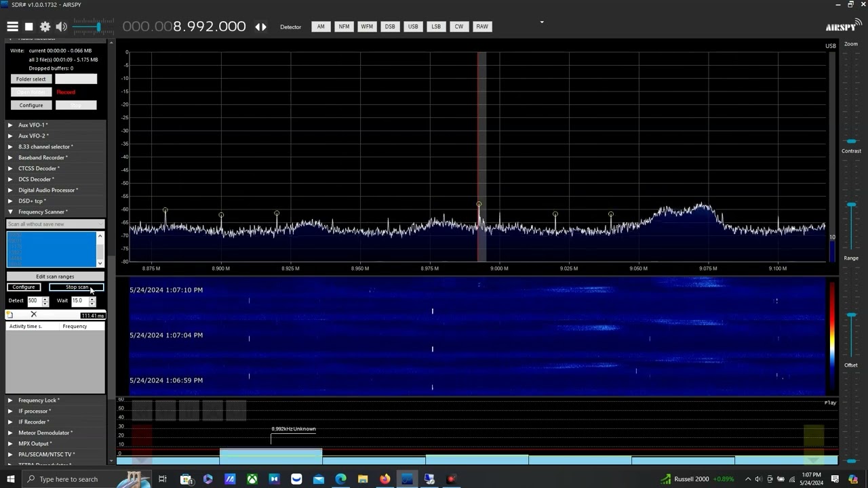The image size is (868, 488).
Task: Stop the radio with the stop button
Action: (x=28, y=26)
